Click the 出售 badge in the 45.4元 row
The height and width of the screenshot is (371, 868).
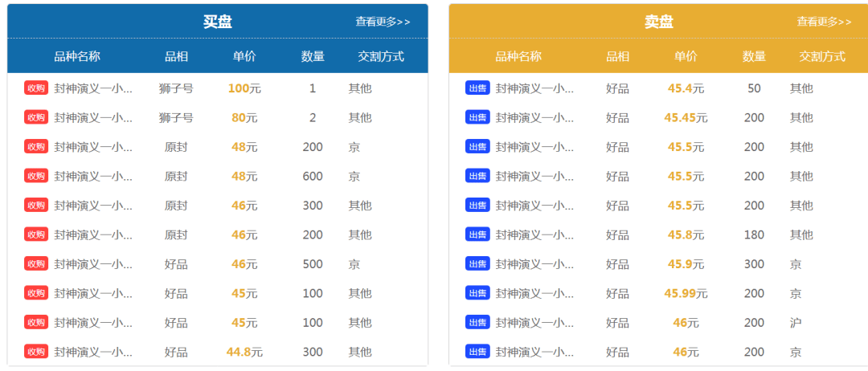click(477, 88)
